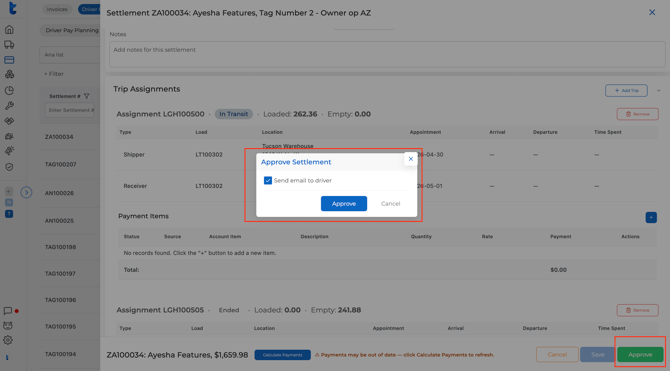Click the In Transit status badge
This screenshot has width=670, height=371.
[x=234, y=114]
